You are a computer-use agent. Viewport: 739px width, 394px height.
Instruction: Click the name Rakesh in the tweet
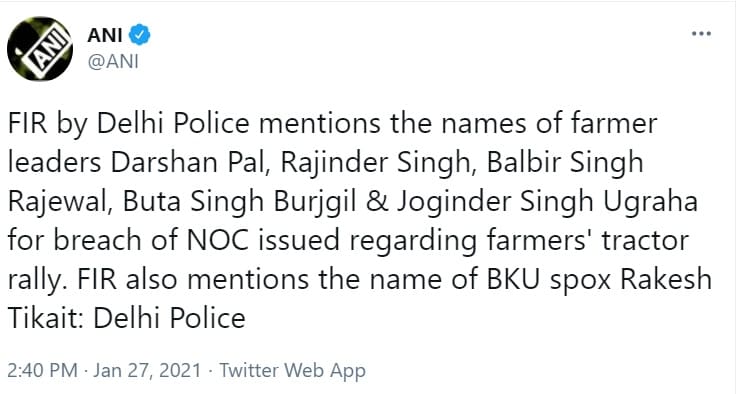click(x=665, y=279)
